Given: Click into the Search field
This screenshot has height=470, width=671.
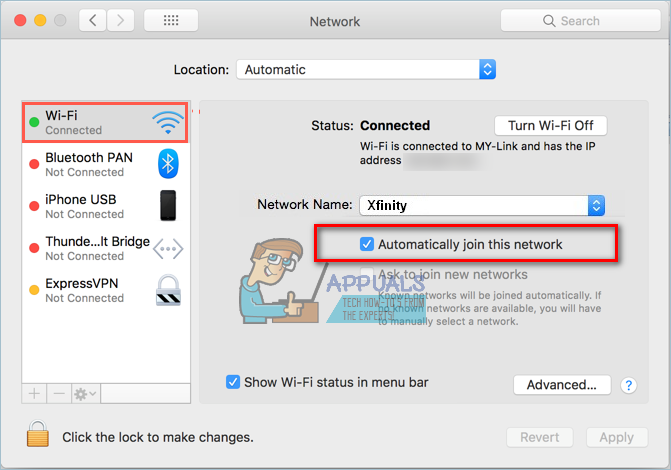Looking at the screenshot, I should click(581, 21).
